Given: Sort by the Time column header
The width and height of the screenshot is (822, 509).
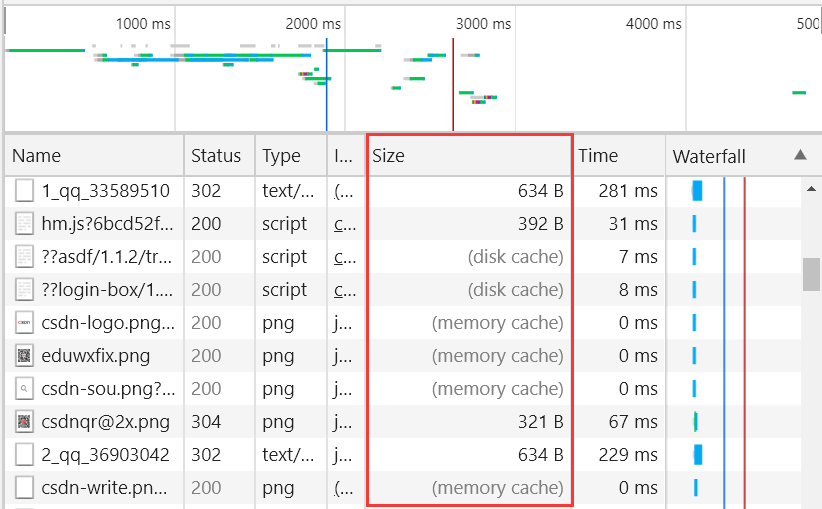Looking at the screenshot, I should (x=619, y=156).
